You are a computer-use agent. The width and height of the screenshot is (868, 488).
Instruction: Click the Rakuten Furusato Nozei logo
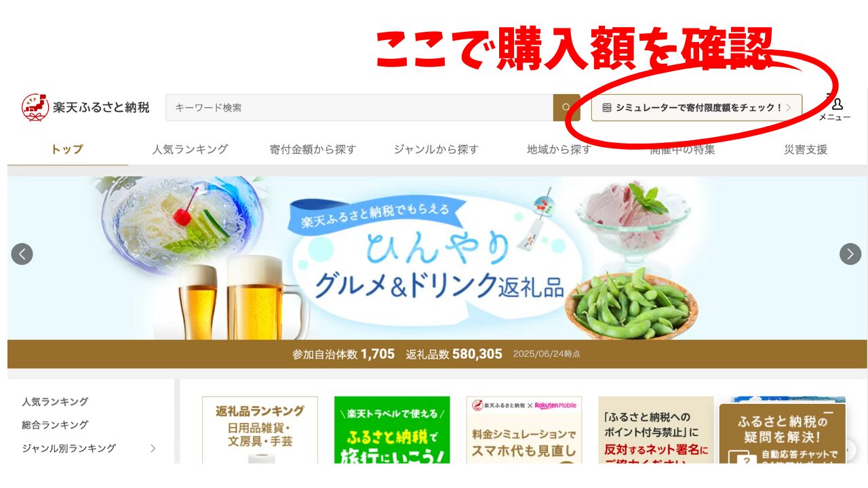coord(85,108)
